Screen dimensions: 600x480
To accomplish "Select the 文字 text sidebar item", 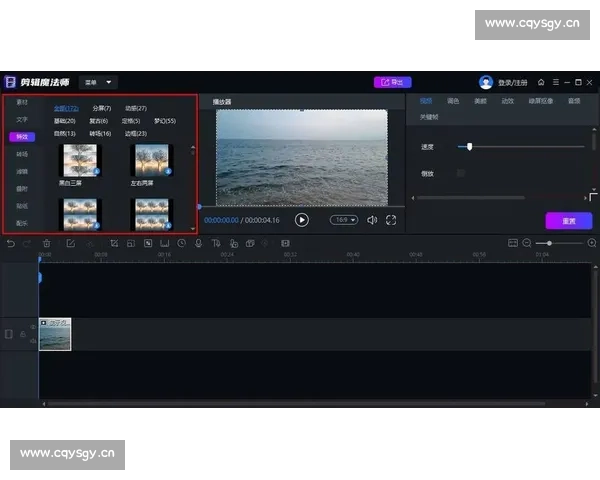I will (22, 119).
